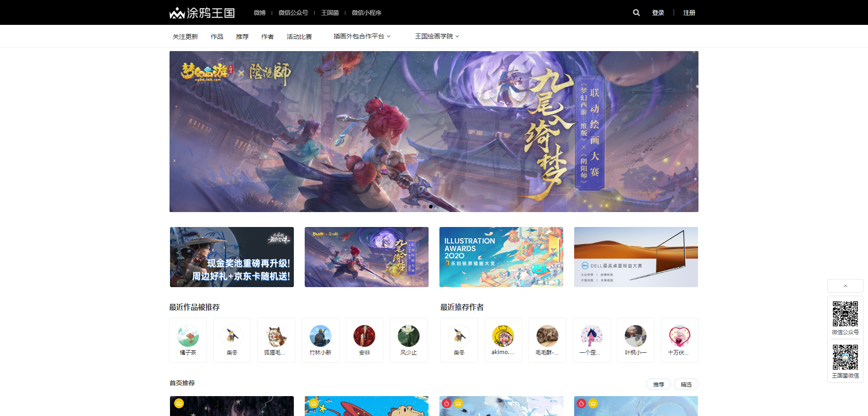Open 柴冬 avatar under 最近推荐作者
The width and height of the screenshot is (868, 416).
(459, 336)
